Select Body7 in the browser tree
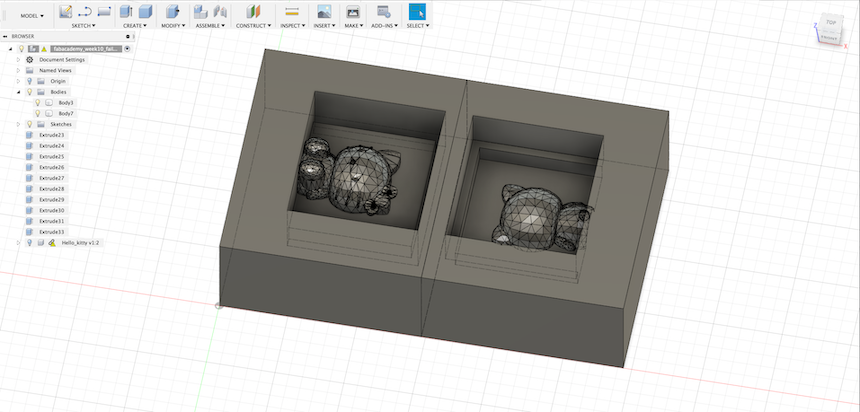Viewport: 860px width, 412px height. [x=66, y=114]
